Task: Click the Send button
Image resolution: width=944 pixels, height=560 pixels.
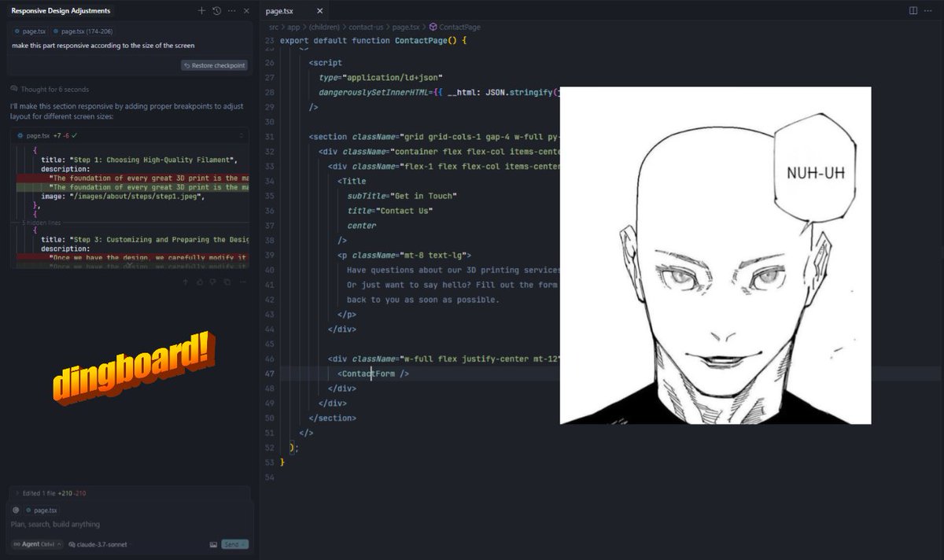Action: [234, 544]
